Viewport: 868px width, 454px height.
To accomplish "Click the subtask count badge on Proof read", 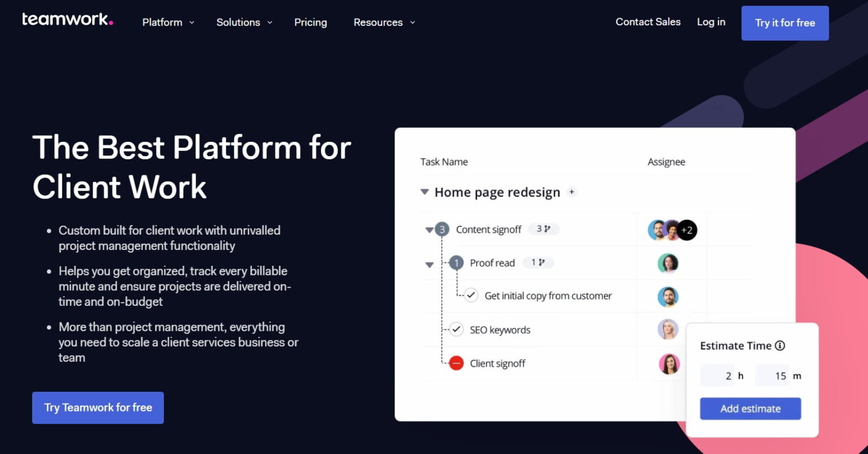I will pyautogui.click(x=538, y=262).
